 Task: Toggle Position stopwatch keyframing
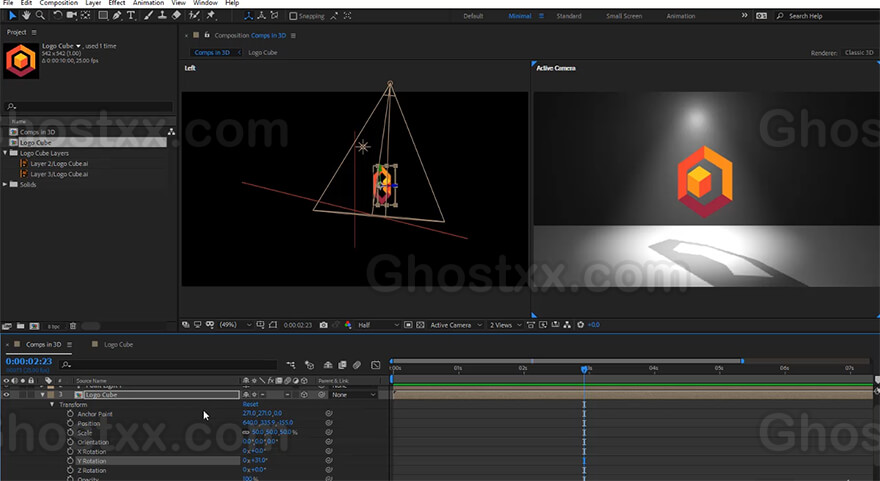tap(70, 423)
